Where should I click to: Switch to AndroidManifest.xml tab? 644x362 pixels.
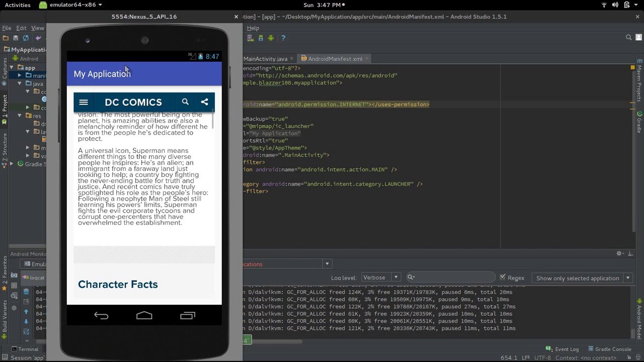[x=335, y=59]
